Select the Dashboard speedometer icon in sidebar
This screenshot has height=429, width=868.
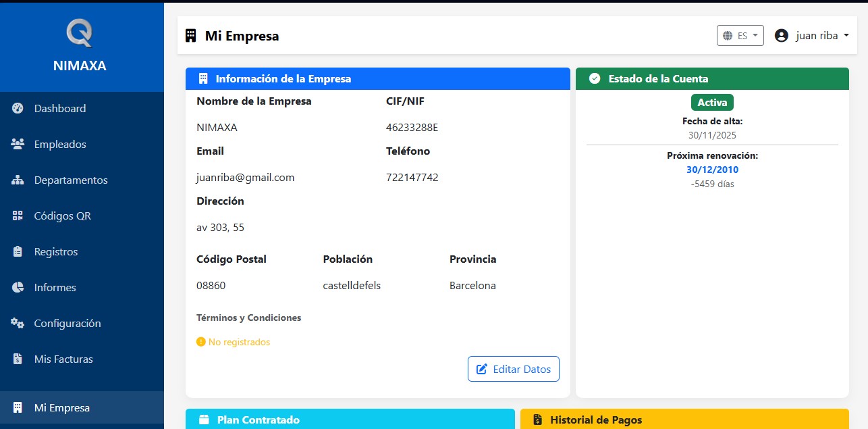pos(18,108)
